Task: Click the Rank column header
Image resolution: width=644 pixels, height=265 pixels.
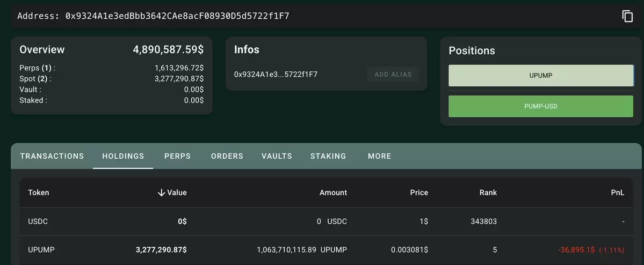Action: [488, 193]
